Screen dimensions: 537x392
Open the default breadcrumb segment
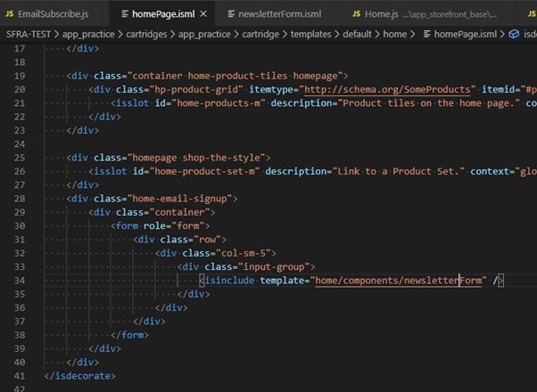357,34
